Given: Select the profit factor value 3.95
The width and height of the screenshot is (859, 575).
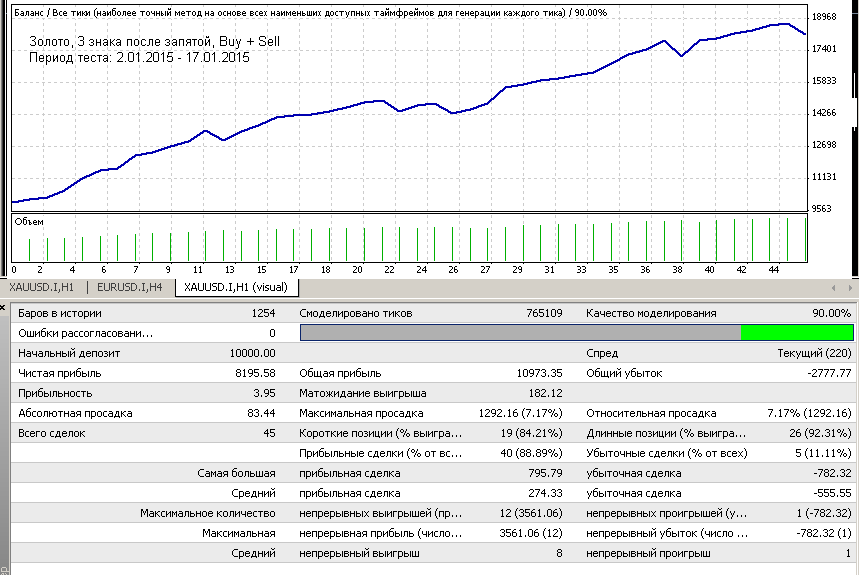Looking at the screenshot, I should click(264, 393).
